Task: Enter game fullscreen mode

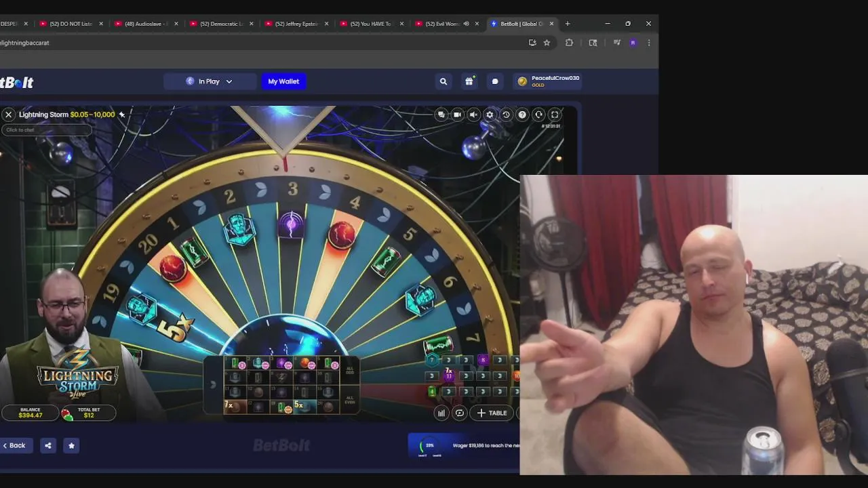Action: coord(555,115)
